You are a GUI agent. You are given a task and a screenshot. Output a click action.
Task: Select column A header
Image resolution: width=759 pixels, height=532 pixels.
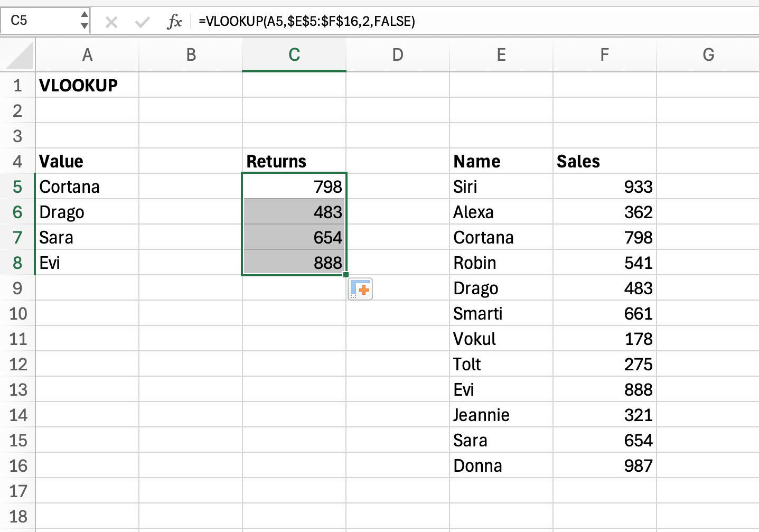pos(87,55)
